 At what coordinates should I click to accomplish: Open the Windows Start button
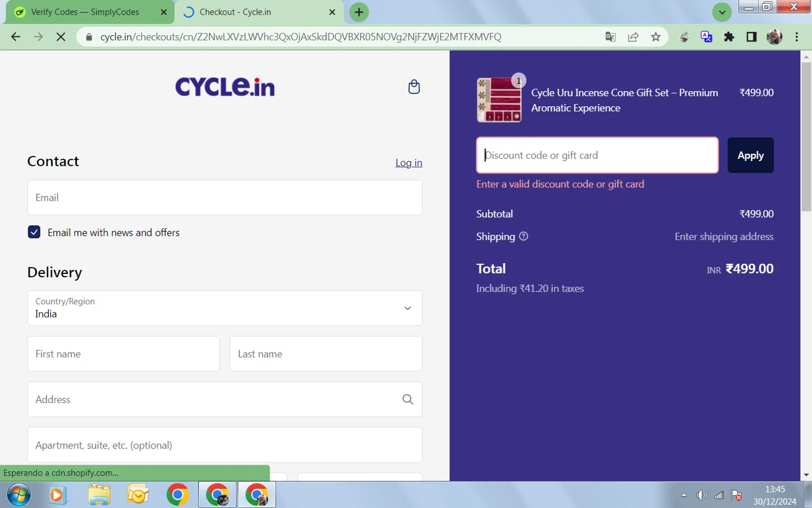pyautogui.click(x=19, y=494)
